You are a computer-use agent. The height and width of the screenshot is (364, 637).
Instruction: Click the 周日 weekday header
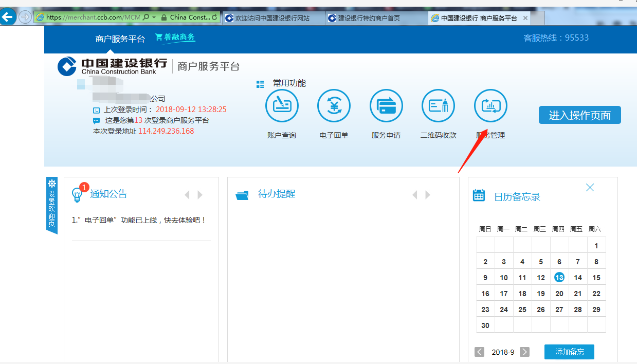pyautogui.click(x=485, y=229)
